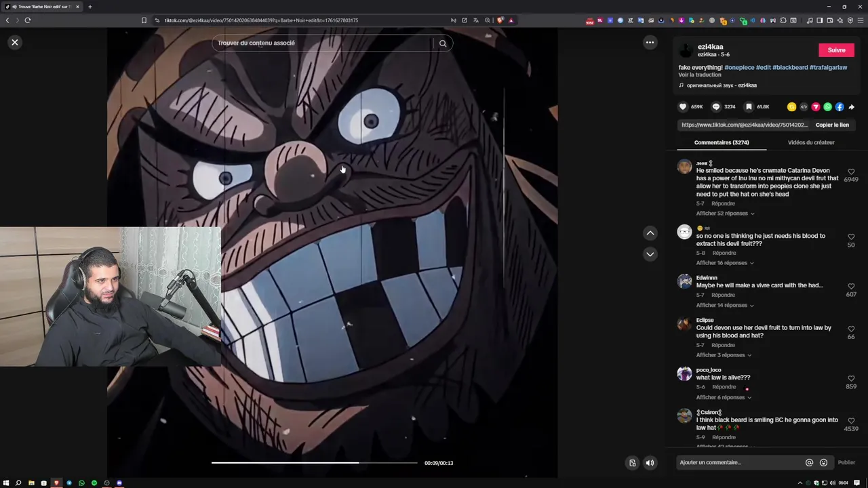Close the TikTok video viewer

tap(15, 42)
